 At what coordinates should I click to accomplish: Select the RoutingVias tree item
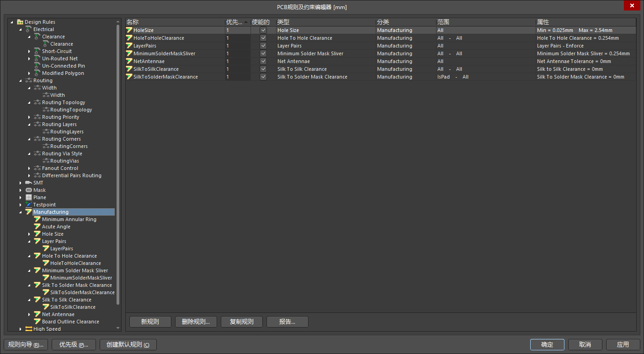pos(64,161)
